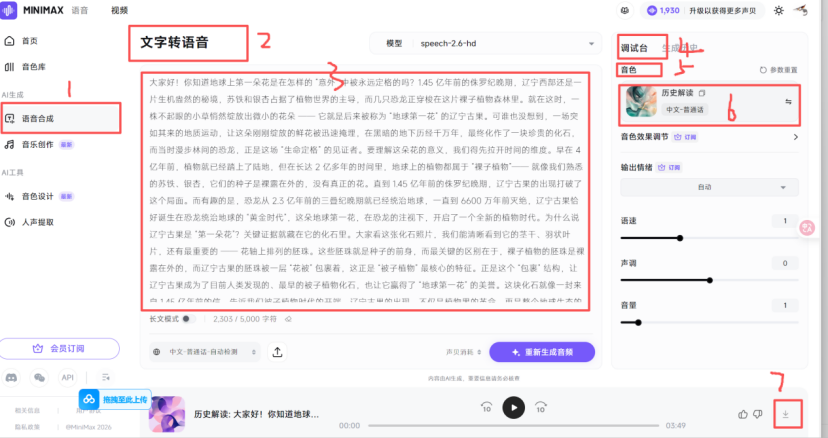Download the generated audio

tap(786, 414)
